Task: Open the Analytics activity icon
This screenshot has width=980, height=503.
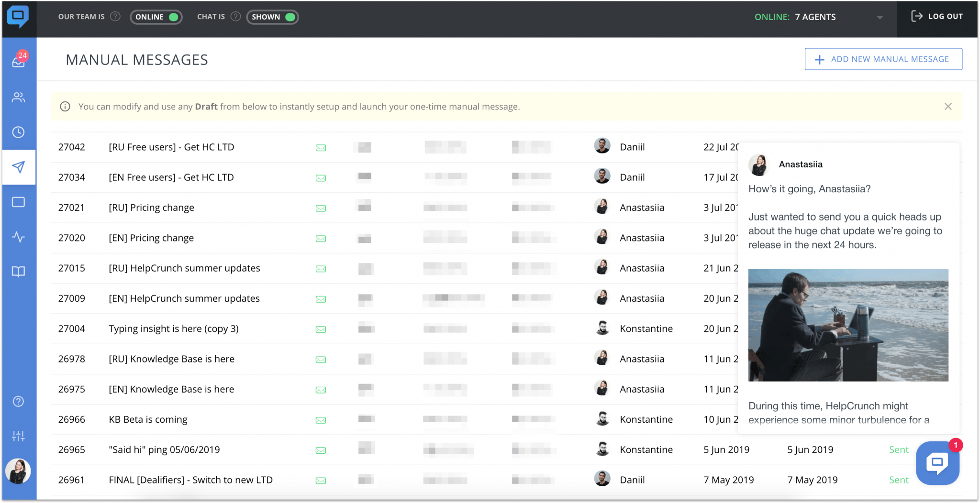Action: 18,237
